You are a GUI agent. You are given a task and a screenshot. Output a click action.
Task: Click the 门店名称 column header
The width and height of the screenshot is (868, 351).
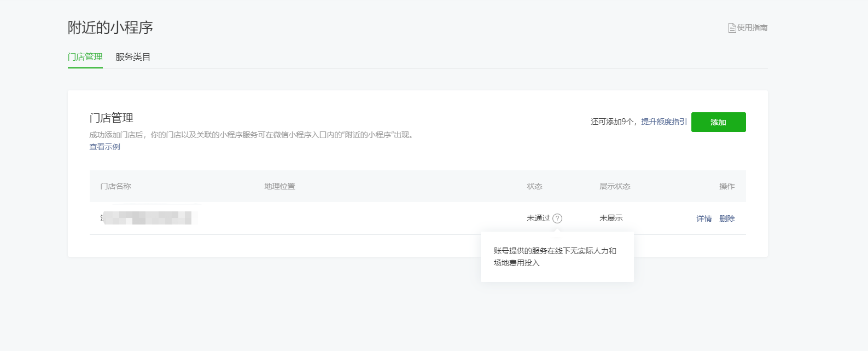pos(115,186)
